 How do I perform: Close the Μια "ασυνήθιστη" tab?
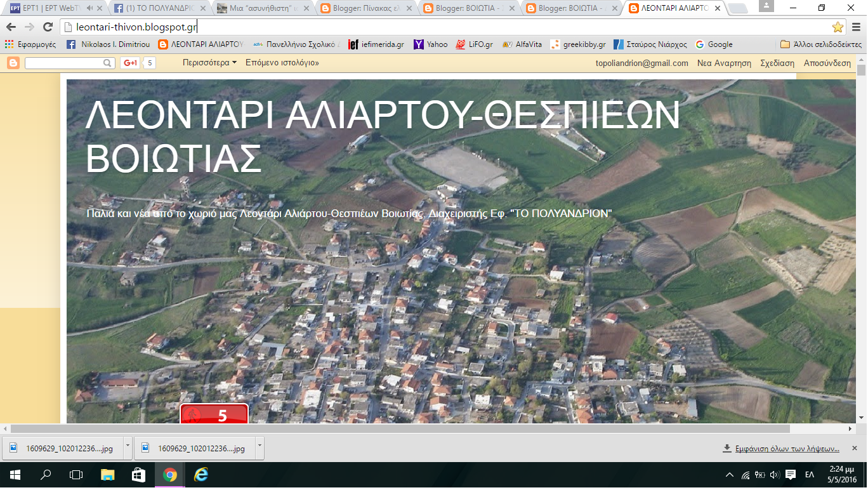pos(306,8)
